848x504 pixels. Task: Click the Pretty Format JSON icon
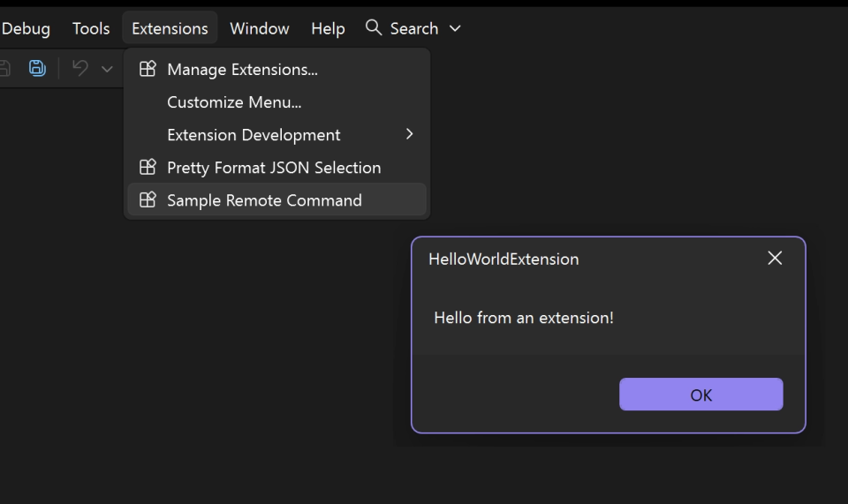(x=148, y=167)
